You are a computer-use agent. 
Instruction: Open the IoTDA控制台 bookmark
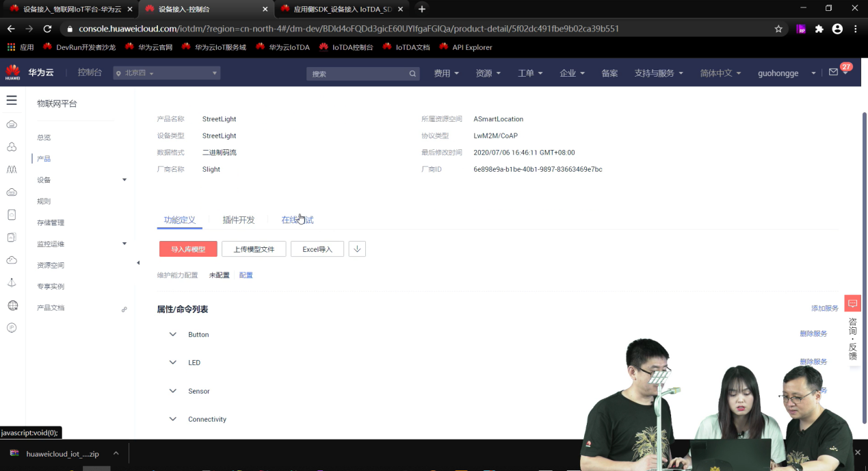click(346, 47)
